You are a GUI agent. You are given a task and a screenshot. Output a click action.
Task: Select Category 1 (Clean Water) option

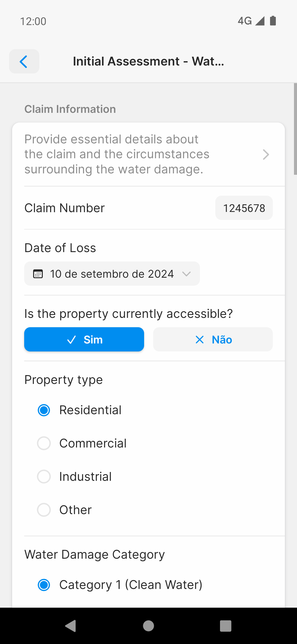(x=120, y=585)
